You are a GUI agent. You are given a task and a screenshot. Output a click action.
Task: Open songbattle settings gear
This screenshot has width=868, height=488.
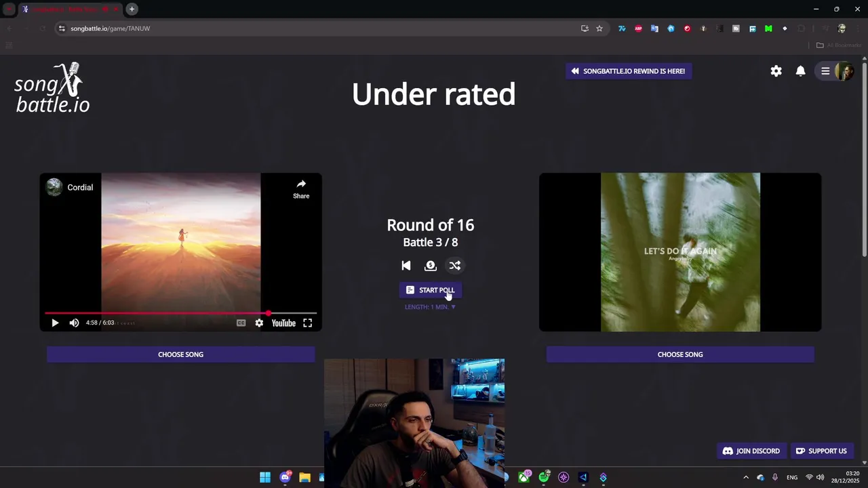pyautogui.click(x=776, y=71)
